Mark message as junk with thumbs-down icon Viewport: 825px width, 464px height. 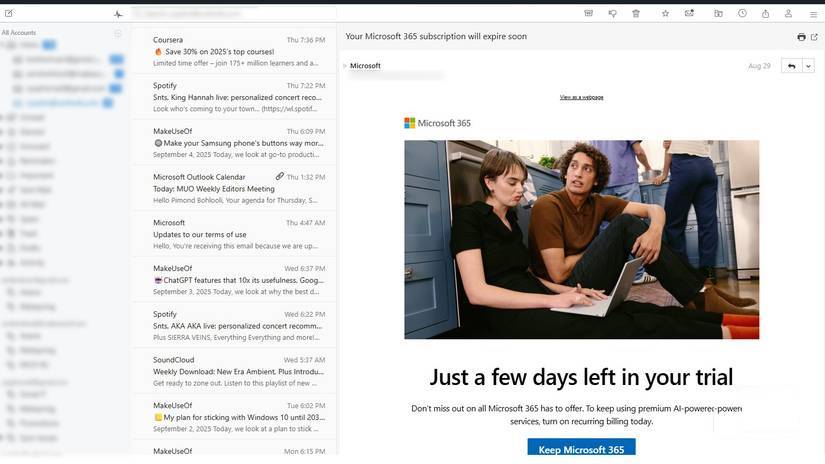pos(612,14)
